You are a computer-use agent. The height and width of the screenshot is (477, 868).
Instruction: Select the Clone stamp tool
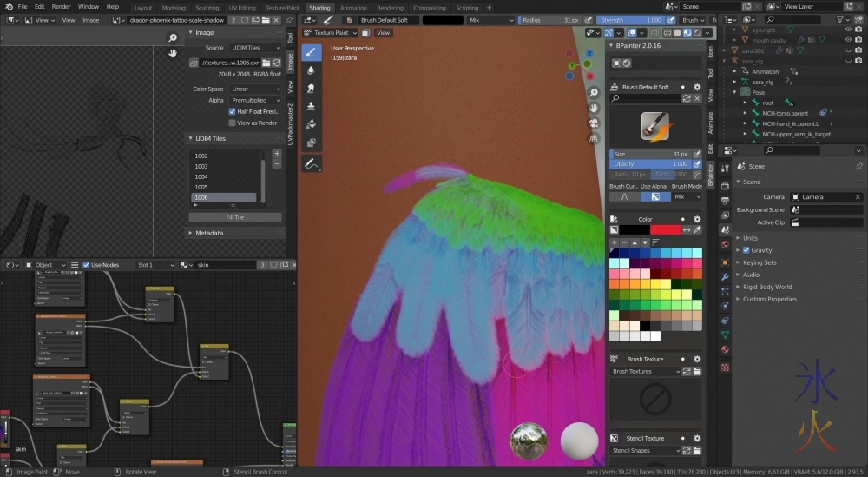coord(311,106)
